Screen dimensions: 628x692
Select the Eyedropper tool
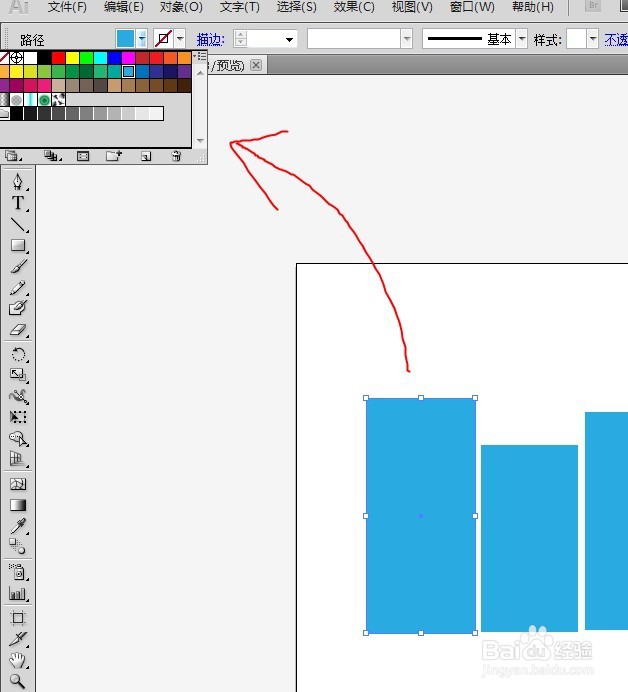pos(18,526)
